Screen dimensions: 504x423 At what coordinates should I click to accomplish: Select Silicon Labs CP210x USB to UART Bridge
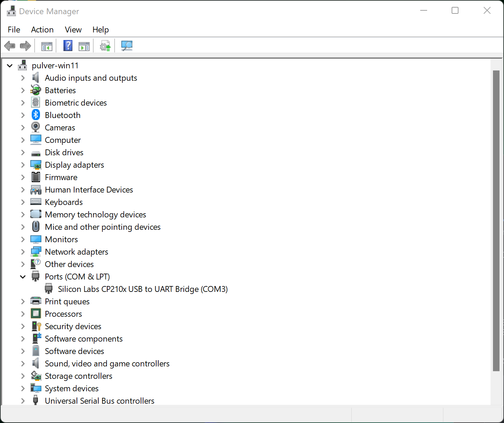click(x=143, y=289)
